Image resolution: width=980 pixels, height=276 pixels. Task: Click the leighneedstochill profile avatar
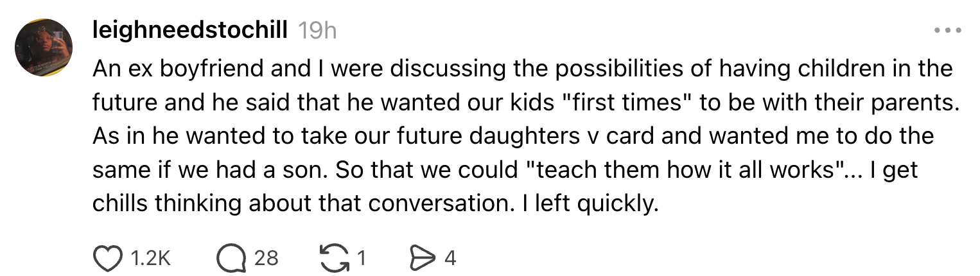pyautogui.click(x=44, y=48)
